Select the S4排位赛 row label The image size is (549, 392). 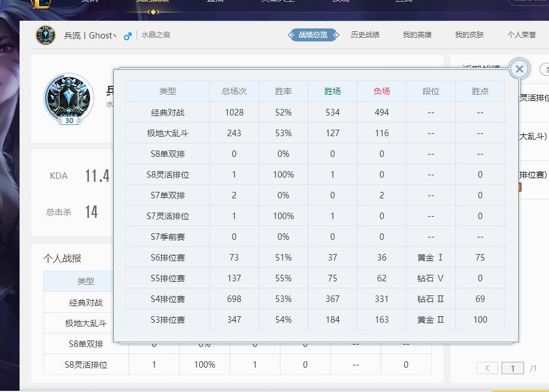click(168, 299)
